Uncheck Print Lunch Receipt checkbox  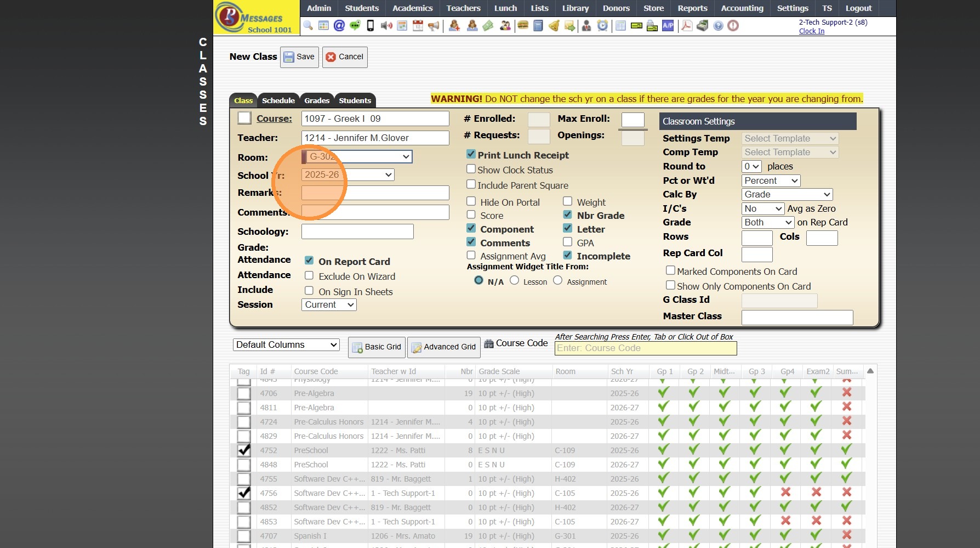click(471, 155)
